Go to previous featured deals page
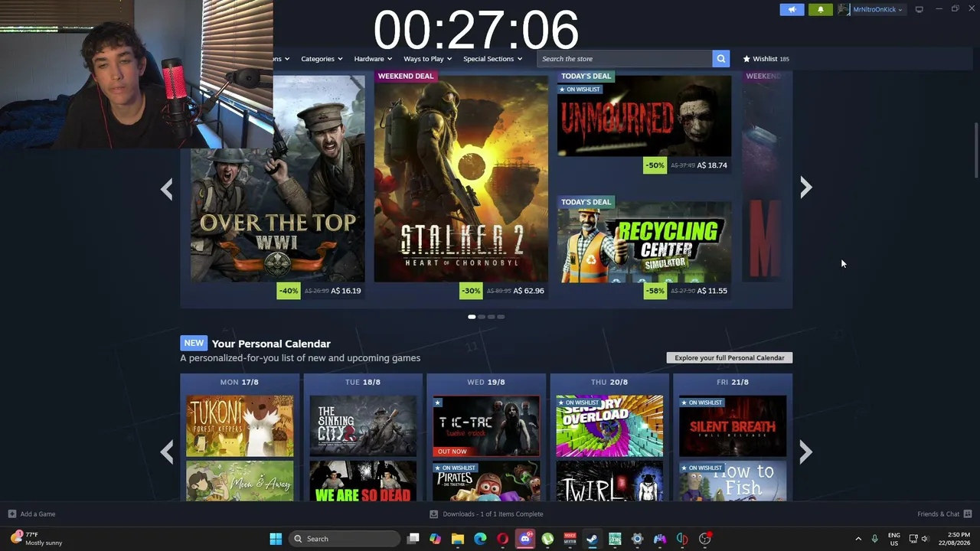The height and width of the screenshot is (551, 980). coord(166,189)
